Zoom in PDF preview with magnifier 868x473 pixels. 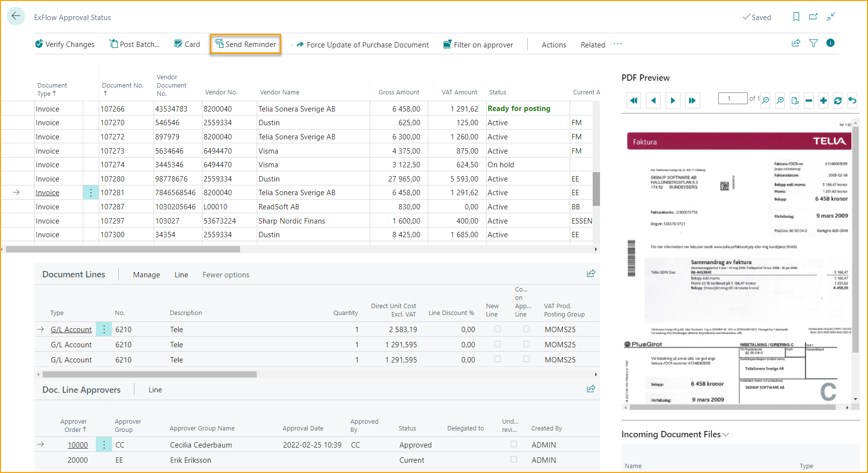tap(780, 101)
